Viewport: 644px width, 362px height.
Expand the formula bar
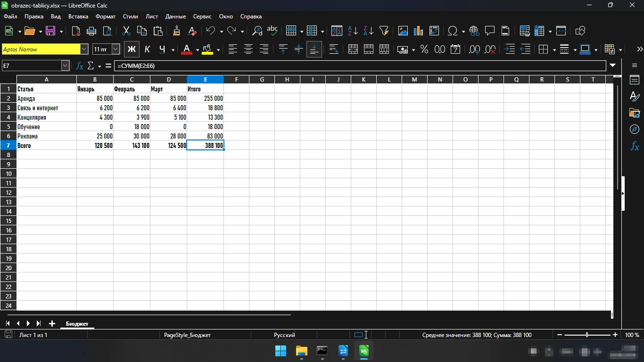pos(612,66)
